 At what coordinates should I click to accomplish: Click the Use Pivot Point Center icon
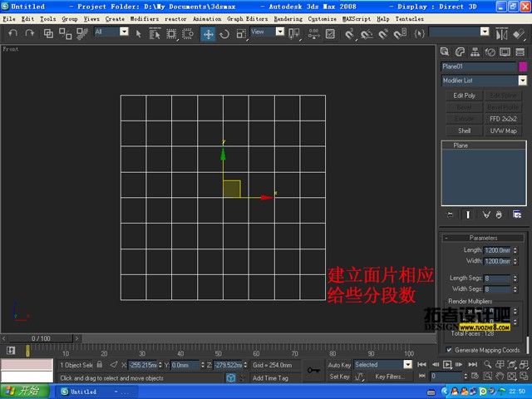point(293,33)
